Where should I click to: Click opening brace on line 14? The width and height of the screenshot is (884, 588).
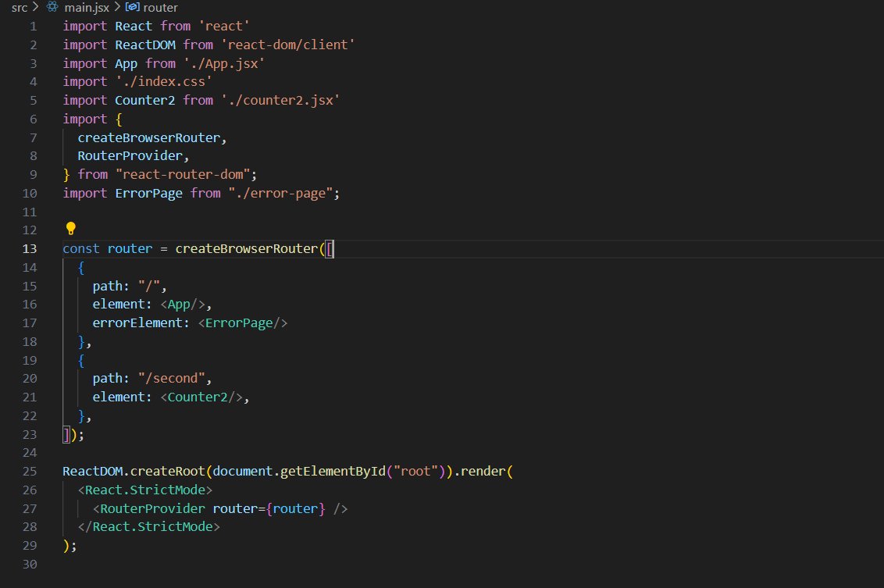pyautogui.click(x=81, y=268)
